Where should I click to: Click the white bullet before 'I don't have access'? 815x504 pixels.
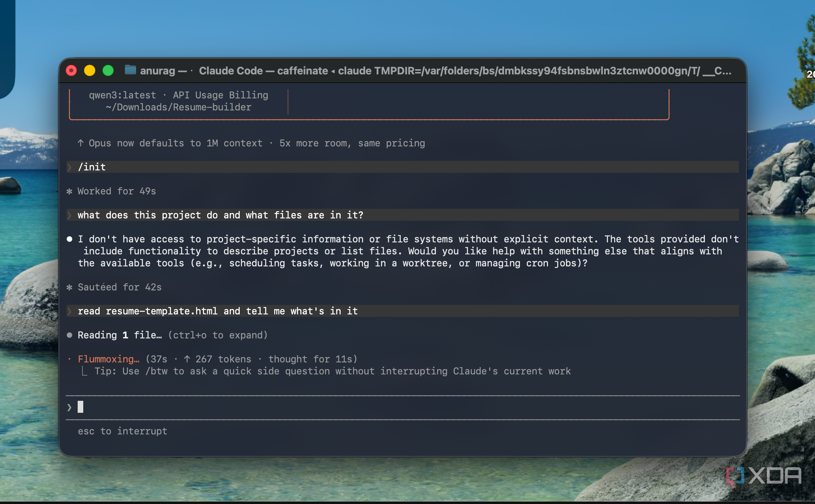(69, 239)
